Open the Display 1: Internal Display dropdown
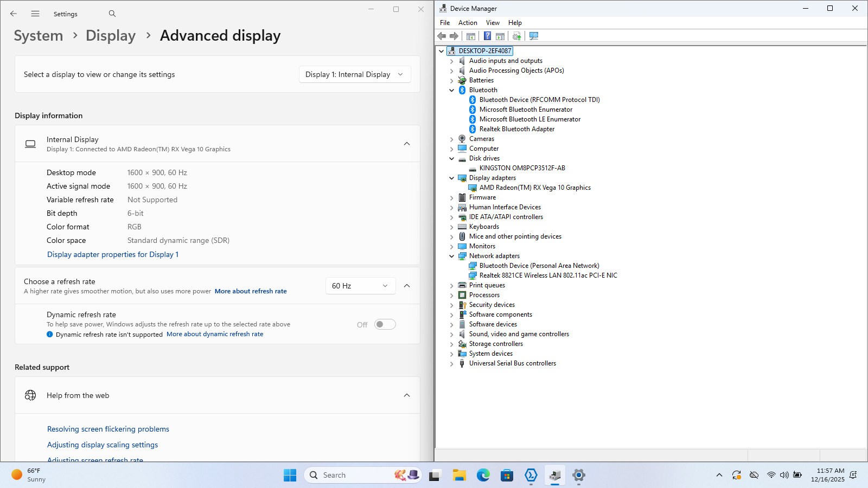 point(354,74)
